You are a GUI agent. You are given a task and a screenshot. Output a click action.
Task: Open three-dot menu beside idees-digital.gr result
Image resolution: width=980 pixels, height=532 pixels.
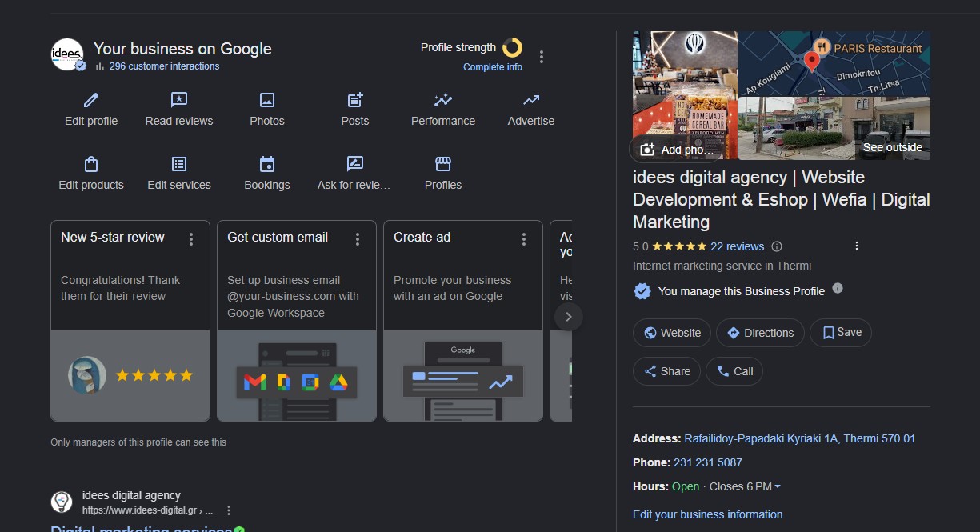[x=229, y=510]
